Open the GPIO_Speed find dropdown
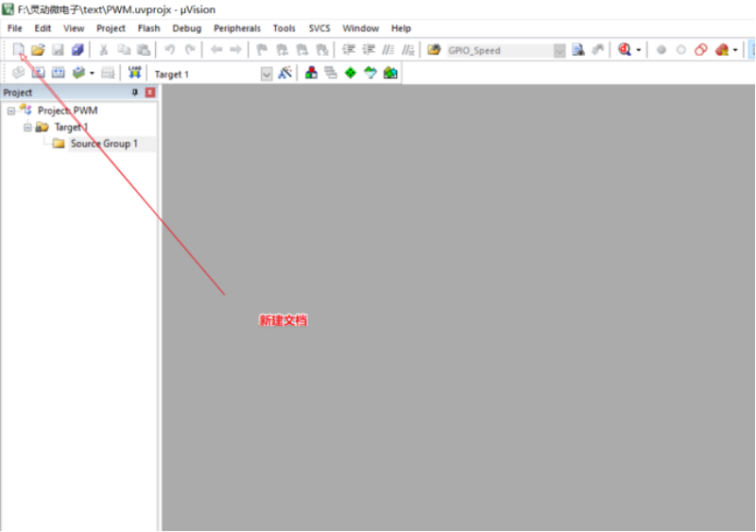Viewport: 756px width, 532px height. coord(559,51)
